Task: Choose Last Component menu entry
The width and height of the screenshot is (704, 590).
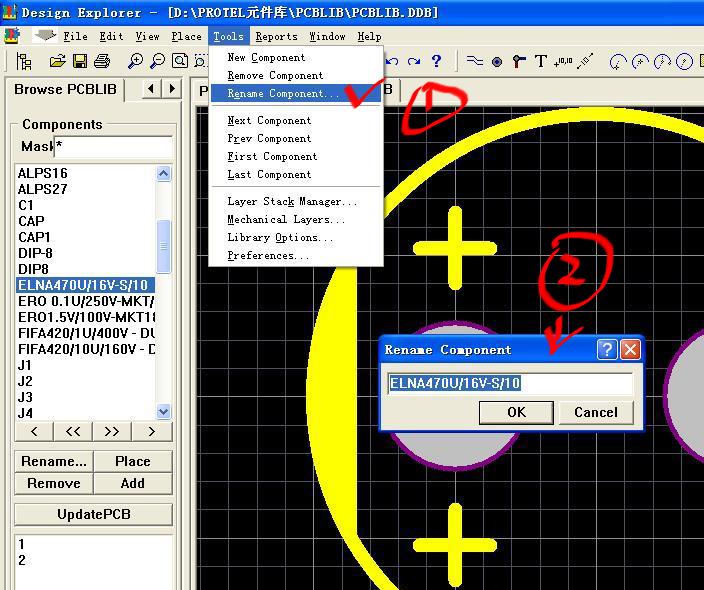Action: pos(296,174)
